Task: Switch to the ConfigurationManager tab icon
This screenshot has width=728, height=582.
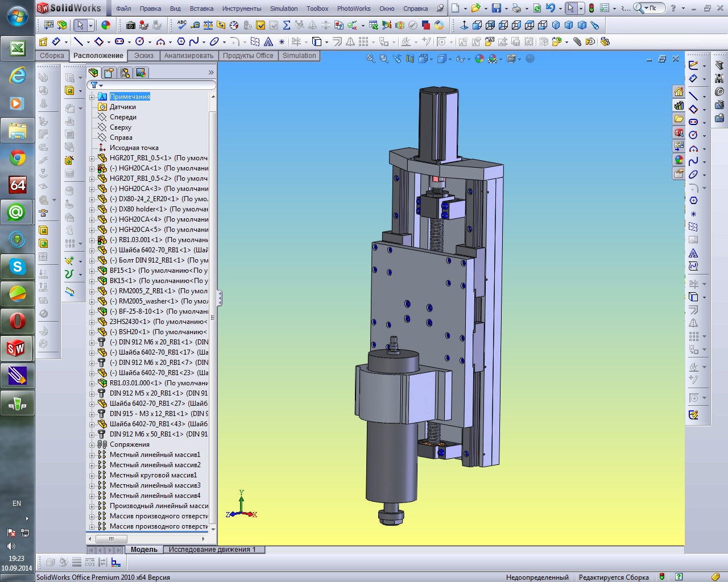Action: pos(125,73)
